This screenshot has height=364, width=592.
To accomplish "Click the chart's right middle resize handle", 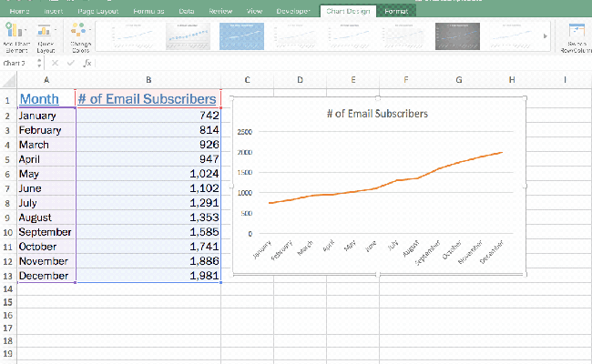I will pyautogui.click(x=525, y=186).
